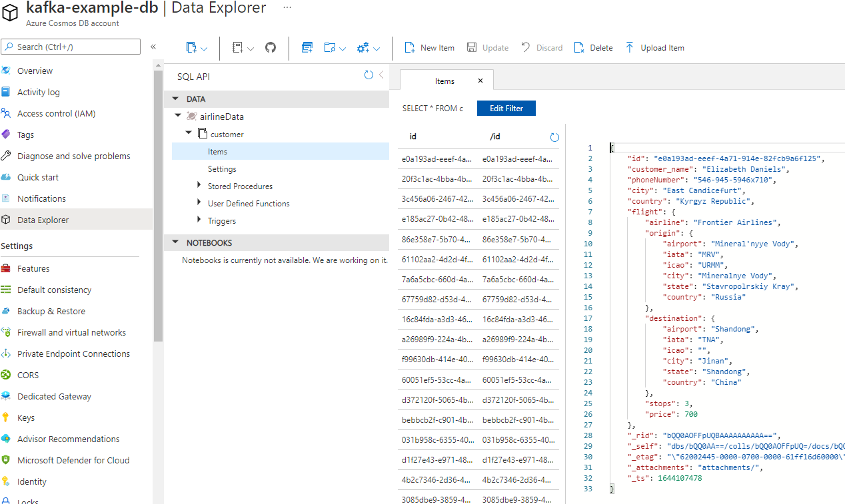Select 3c456a06-2467-42... in the /id column
The width and height of the screenshot is (845, 504).
[x=518, y=199]
